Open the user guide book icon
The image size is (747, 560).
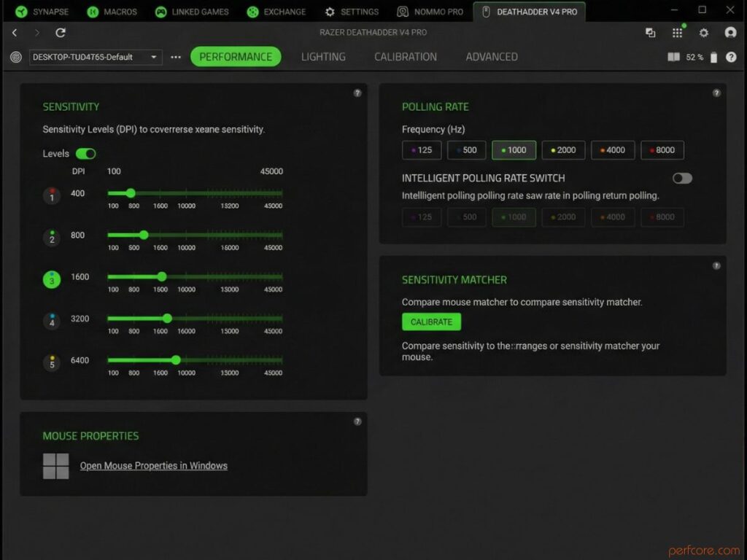[x=673, y=57]
